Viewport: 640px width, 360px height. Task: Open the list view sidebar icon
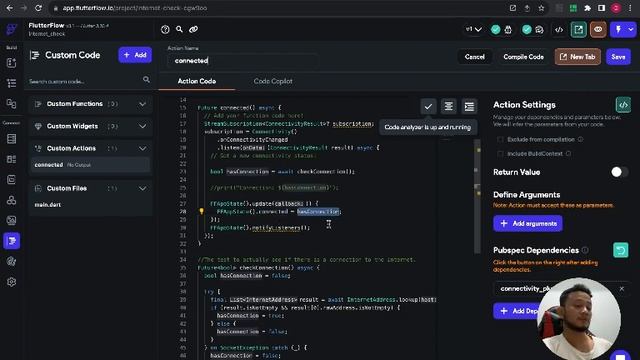coord(11,83)
